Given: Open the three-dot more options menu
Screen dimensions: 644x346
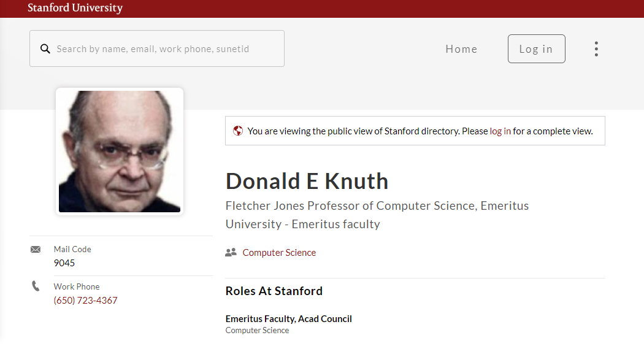Looking at the screenshot, I should (x=596, y=49).
